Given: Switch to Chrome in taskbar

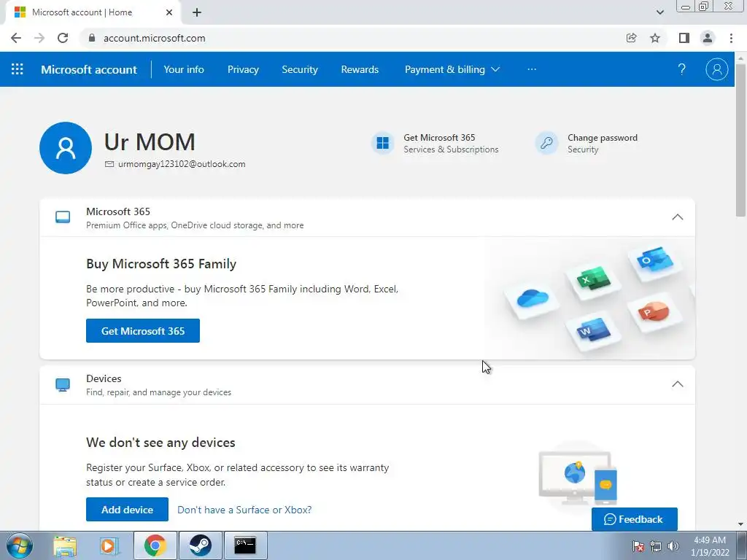Looking at the screenshot, I should (x=155, y=545).
